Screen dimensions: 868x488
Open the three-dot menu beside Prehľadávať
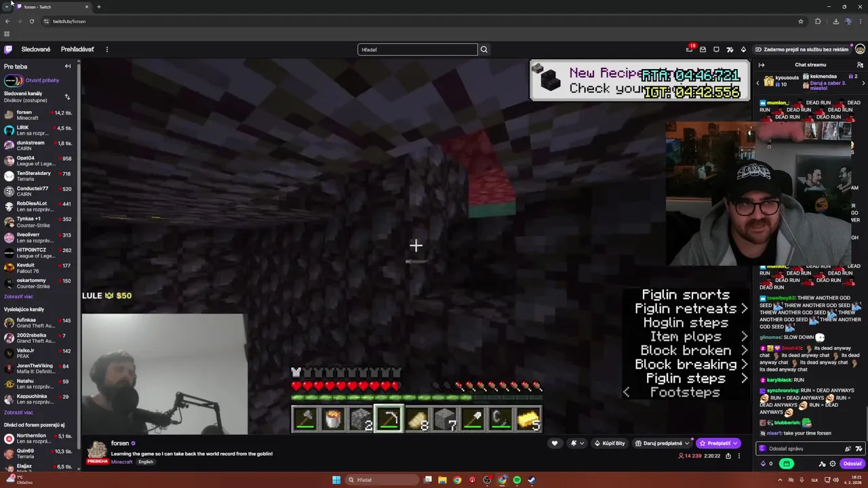(x=106, y=49)
